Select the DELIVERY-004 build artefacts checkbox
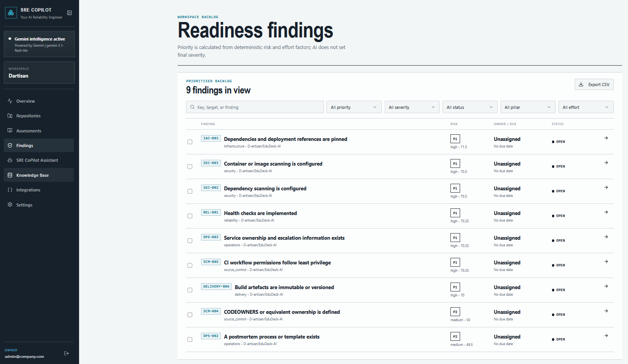This screenshot has width=628, height=364. pos(190,290)
